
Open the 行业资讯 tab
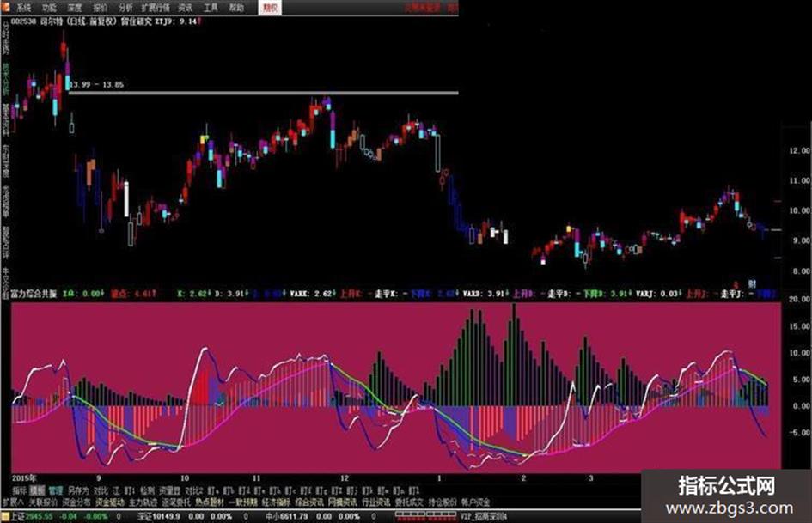[x=376, y=502]
